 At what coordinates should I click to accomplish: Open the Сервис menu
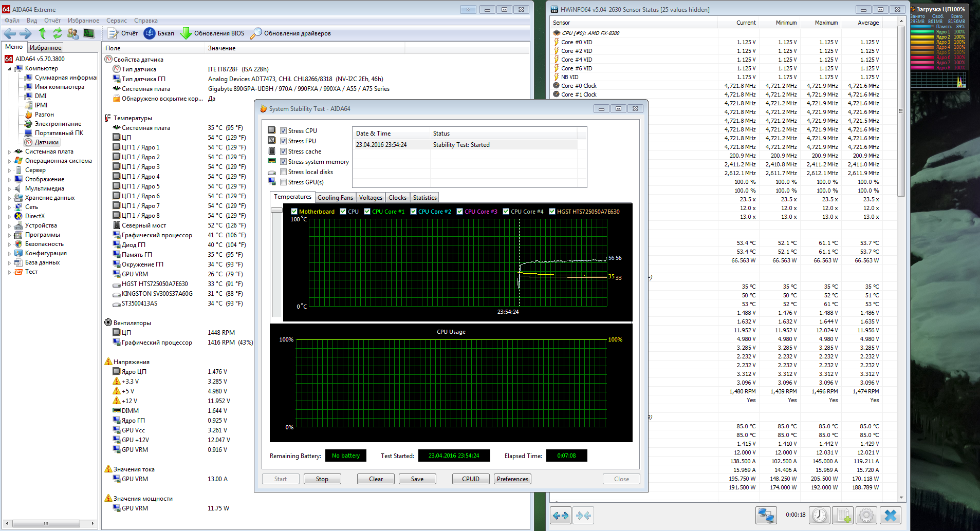[117, 21]
